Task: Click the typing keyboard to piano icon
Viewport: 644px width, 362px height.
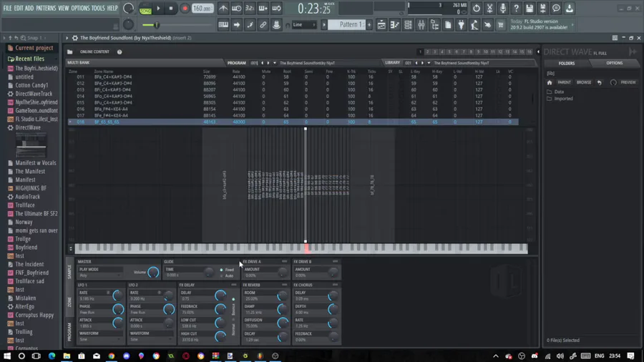Action: tap(223, 25)
